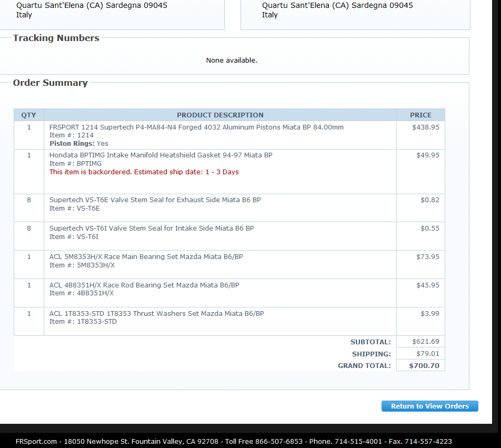
Task: Select the grand total $700.70
Action: tap(424, 365)
